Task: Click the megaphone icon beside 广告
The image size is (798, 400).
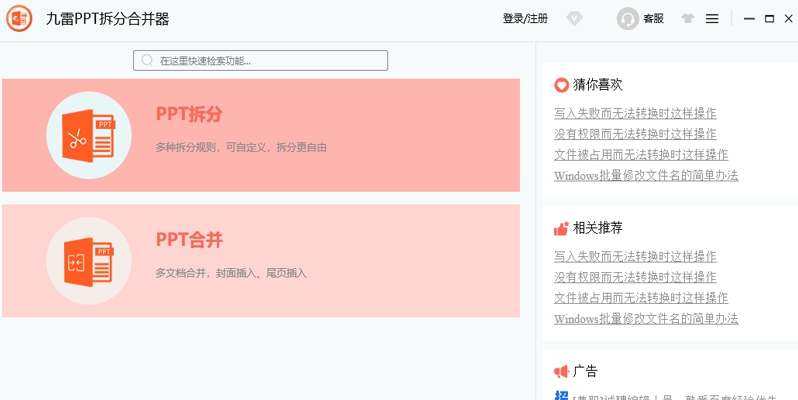Action: [561, 371]
